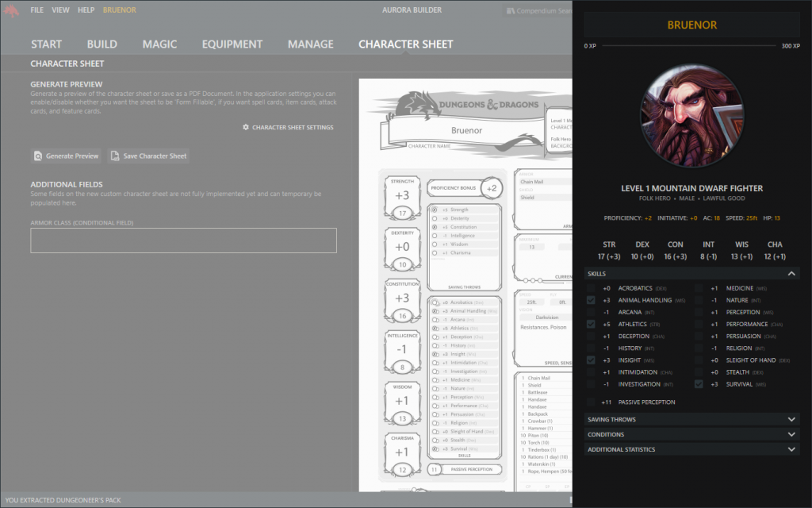Image resolution: width=812 pixels, height=508 pixels.
Task: Click status message about Dungeoneer's Pack
Action: 63,500
